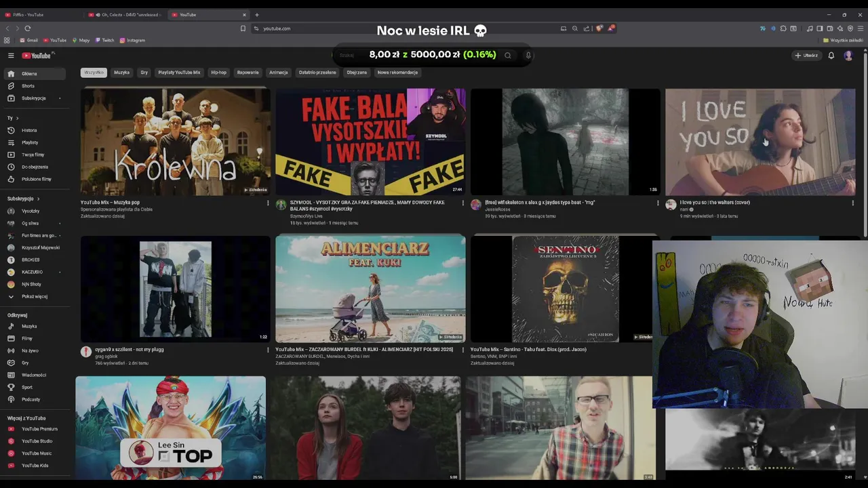Open Wszystkie zakładki bookmarks folder

(844, 40)
